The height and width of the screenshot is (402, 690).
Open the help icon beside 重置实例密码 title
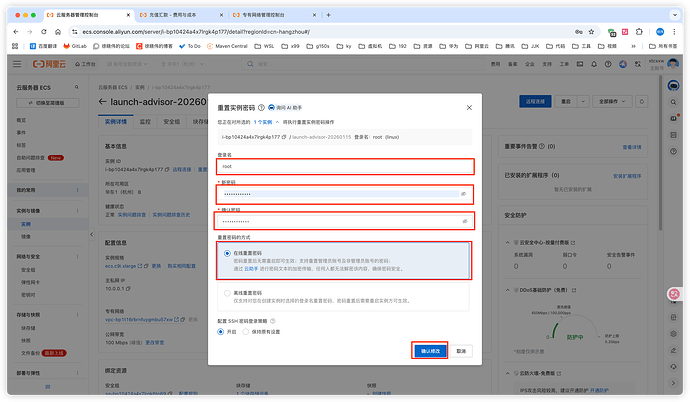pyautogui.click(x=260, y=107)
